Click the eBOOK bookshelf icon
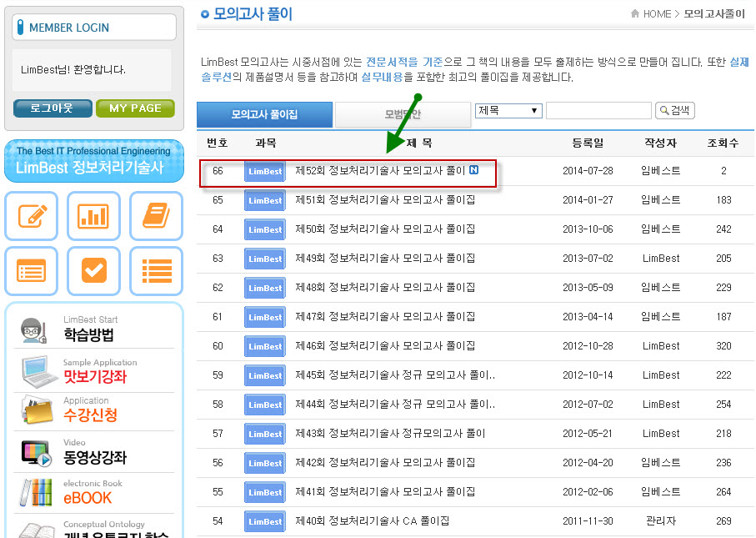This screenshot has width=756, height=538. click(36, 492)
